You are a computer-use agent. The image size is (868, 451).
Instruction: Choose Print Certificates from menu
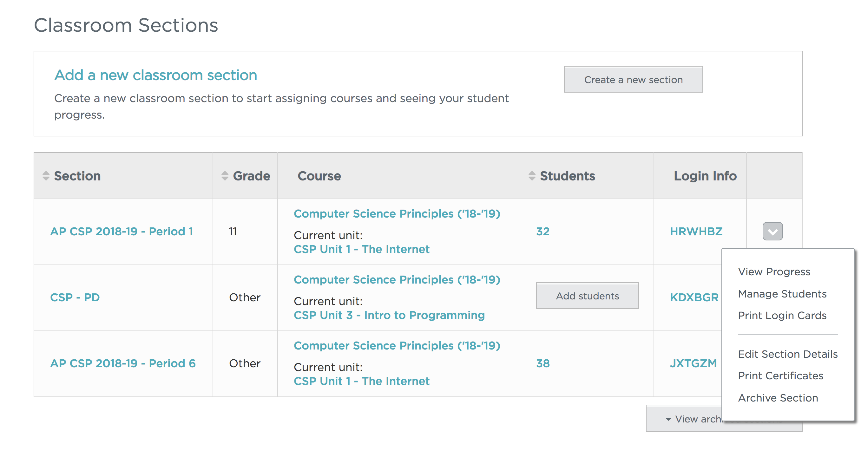click(x=780, y=376)
